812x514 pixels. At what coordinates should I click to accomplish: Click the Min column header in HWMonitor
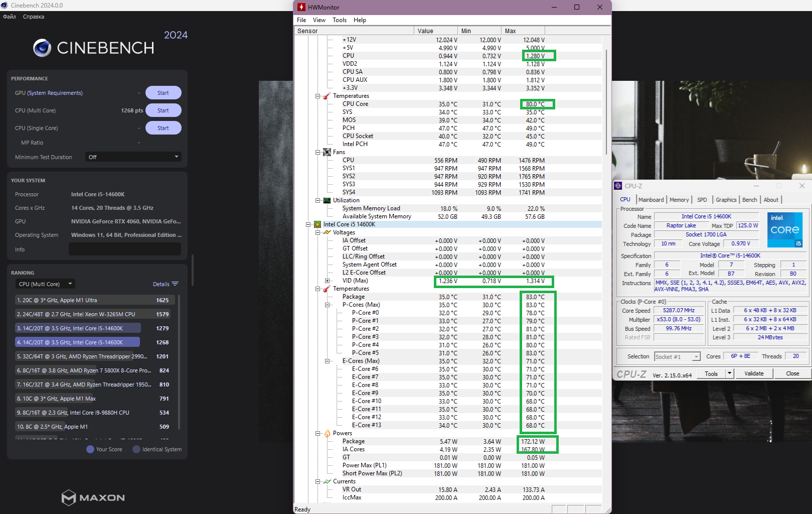479,31
